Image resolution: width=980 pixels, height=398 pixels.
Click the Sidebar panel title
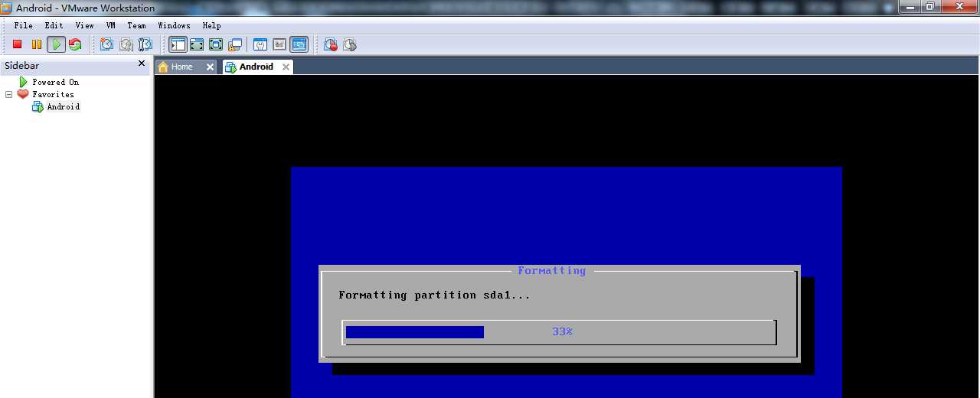pyautogui.click(x=21, y=66)
